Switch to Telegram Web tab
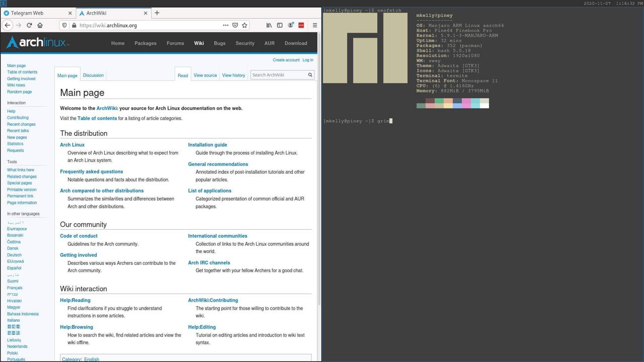 [38, 13]
